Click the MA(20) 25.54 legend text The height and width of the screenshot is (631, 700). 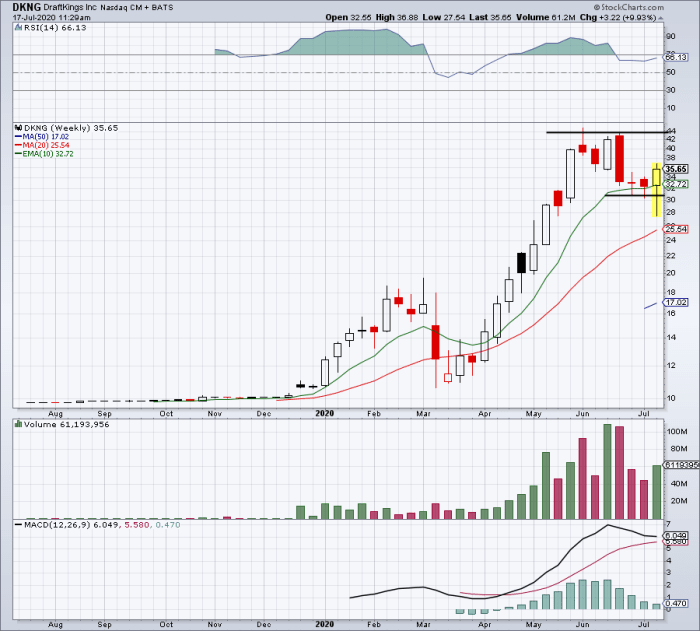(46, 145)
